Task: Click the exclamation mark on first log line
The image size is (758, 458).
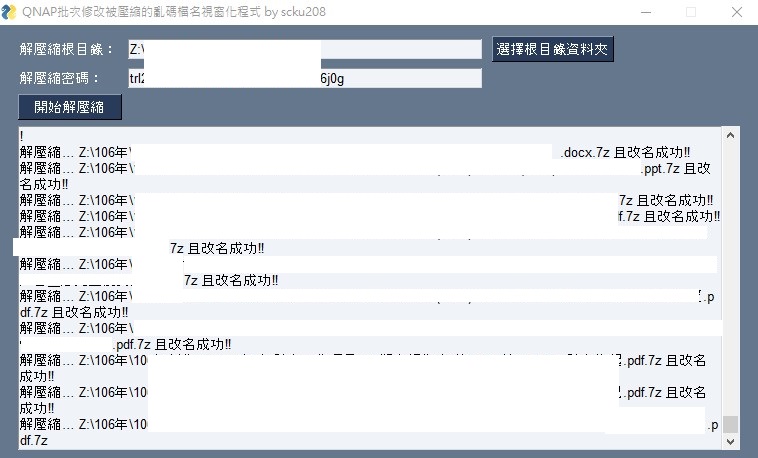Action: 21,135
